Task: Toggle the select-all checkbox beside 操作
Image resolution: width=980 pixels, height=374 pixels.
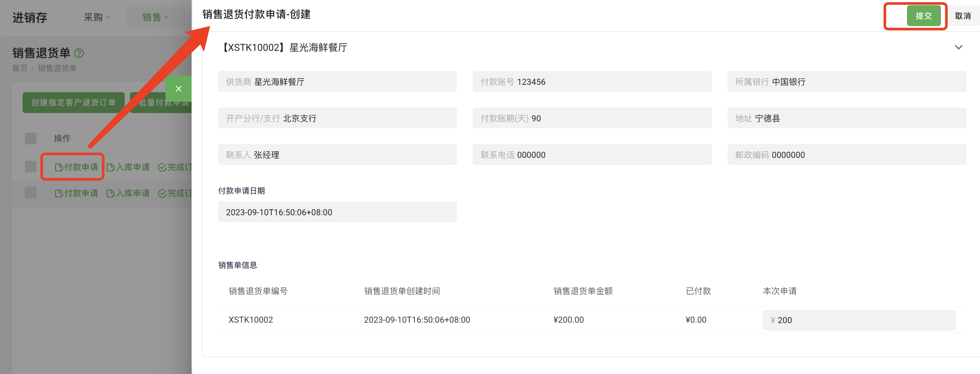Action: pyautogui.click(x=31, y=138)
